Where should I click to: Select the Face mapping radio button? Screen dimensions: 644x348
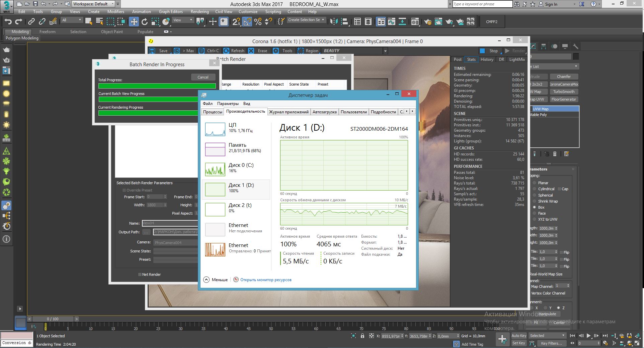(535, 213)
